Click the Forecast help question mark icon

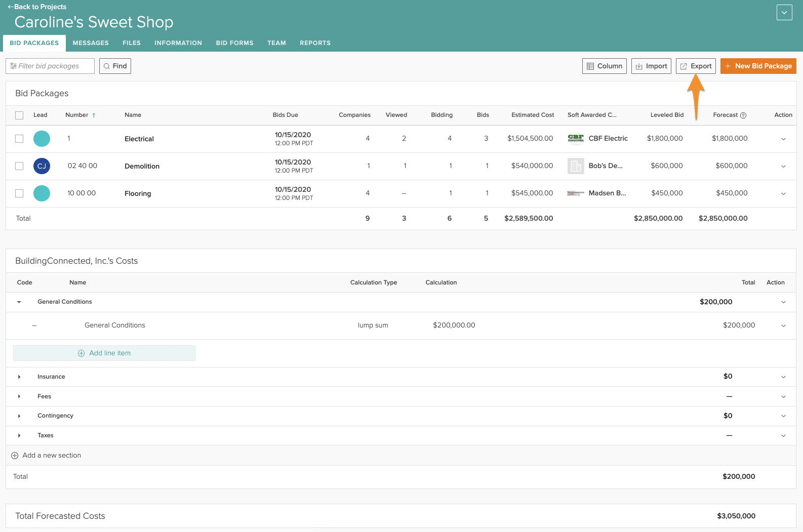743,115
